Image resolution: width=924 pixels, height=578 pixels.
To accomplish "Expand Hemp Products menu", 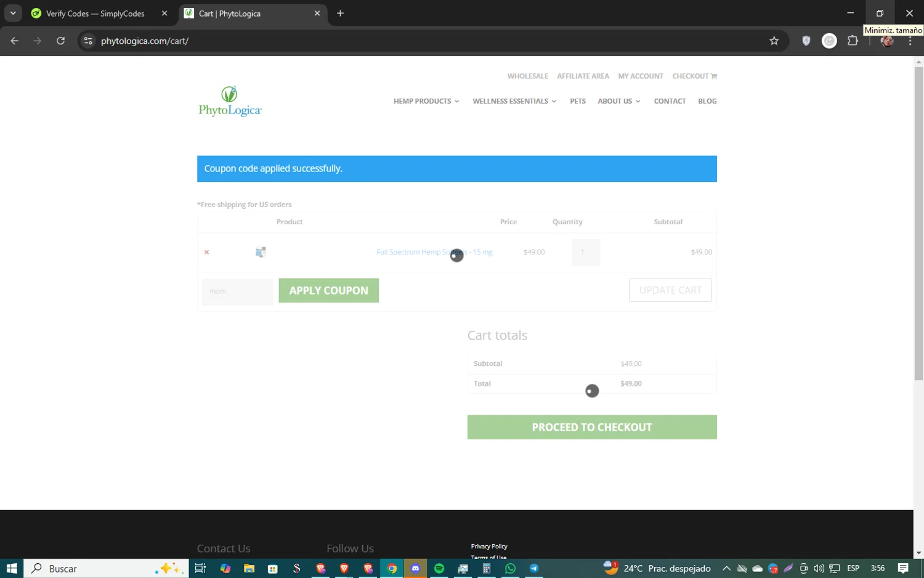I will 426,101.
